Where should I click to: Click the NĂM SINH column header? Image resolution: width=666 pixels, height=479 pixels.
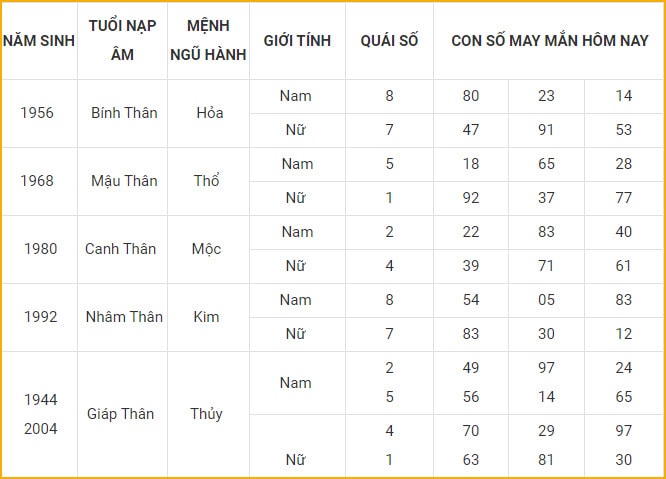click(x=39, y=41)
